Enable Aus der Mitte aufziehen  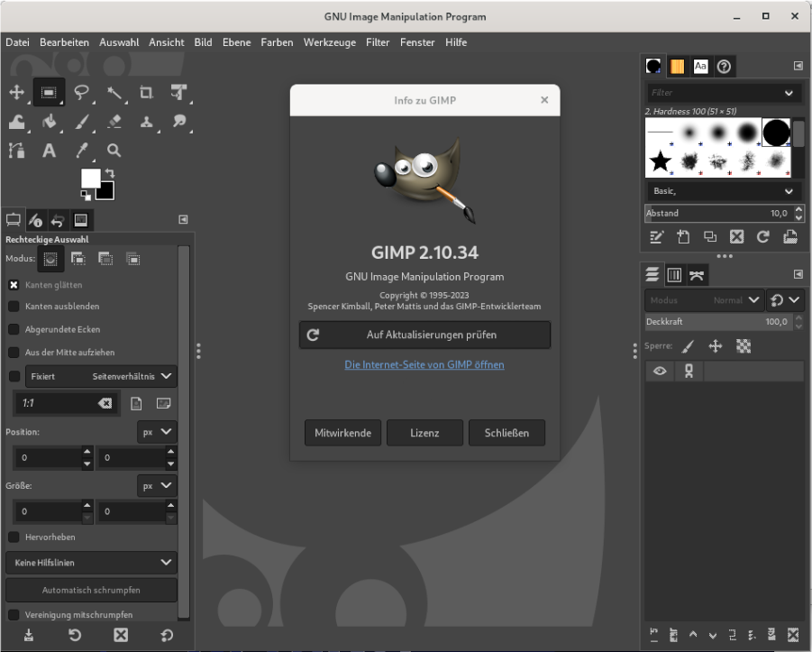point(14,353)
